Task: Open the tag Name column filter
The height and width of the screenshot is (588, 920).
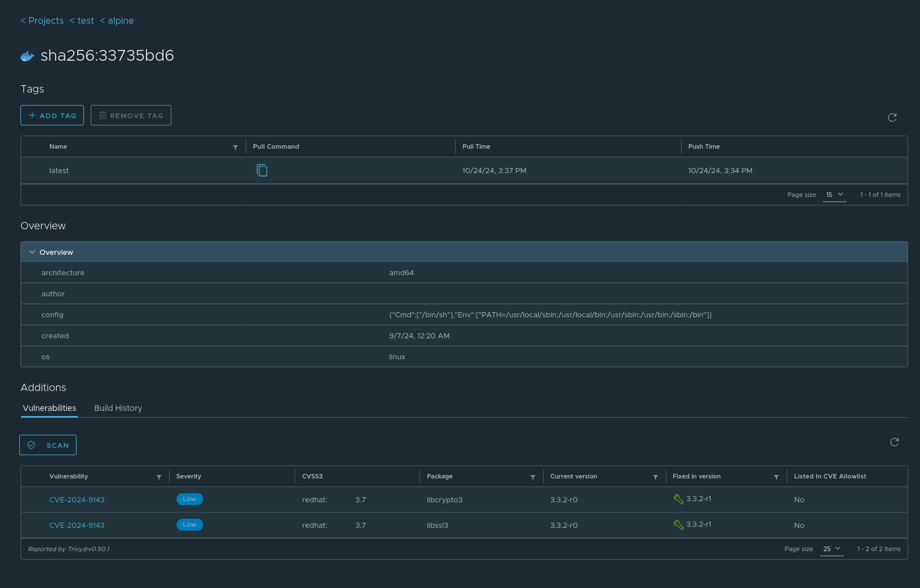Action: (236, 147)
